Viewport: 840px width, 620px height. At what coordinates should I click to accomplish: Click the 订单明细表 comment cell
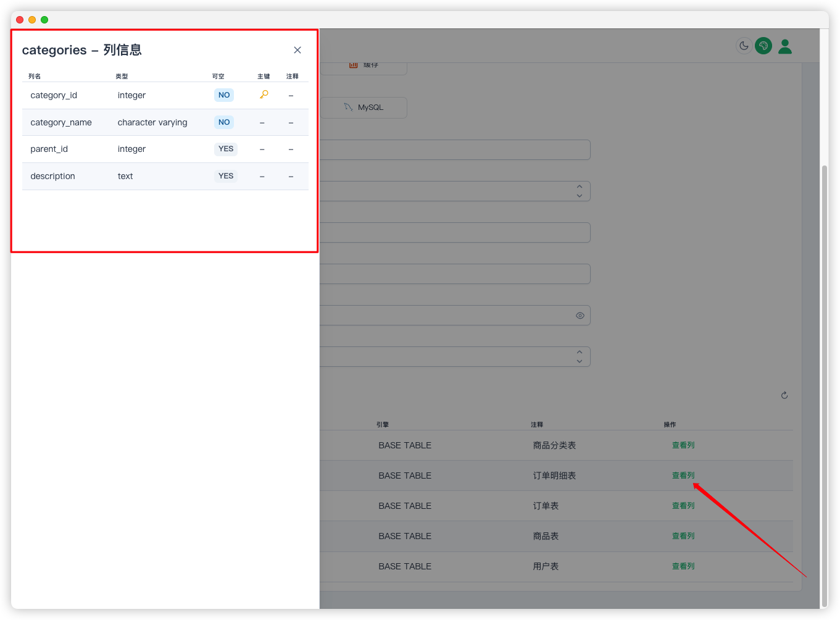click(554, 475)
